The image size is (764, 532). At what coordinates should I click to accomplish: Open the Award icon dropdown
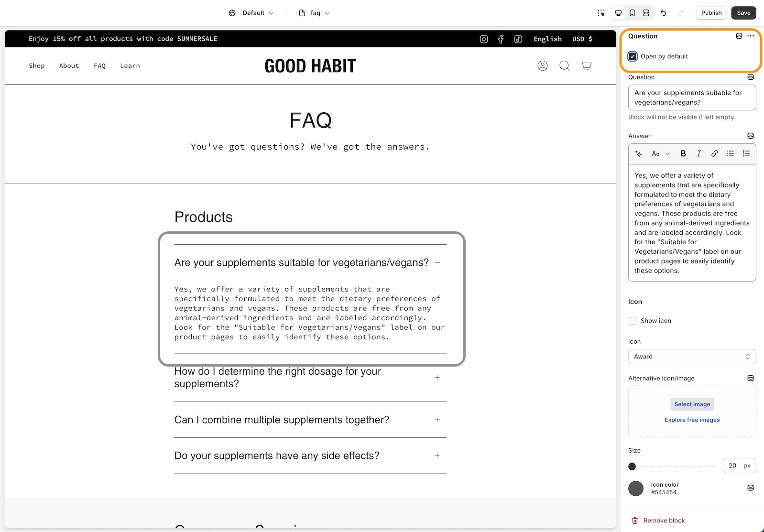pos(692,357)
